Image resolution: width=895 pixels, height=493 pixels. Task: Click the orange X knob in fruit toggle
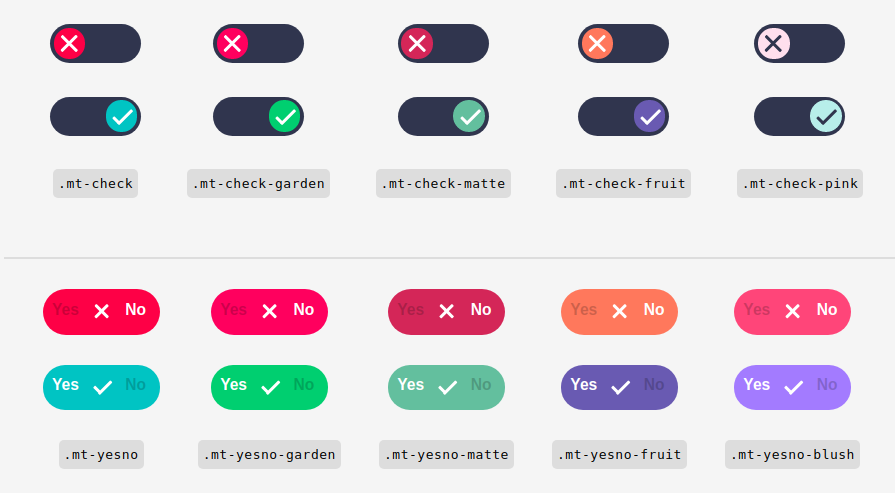click(597, 43)
